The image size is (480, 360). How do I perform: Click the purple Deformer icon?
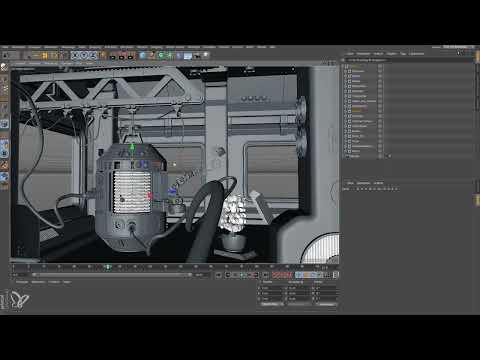[179, 55]
